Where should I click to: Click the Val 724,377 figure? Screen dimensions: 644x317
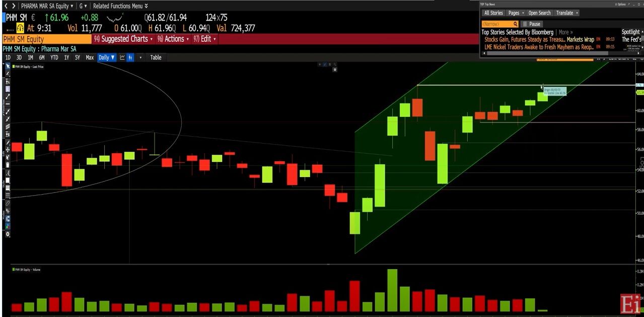click(236, 28)
